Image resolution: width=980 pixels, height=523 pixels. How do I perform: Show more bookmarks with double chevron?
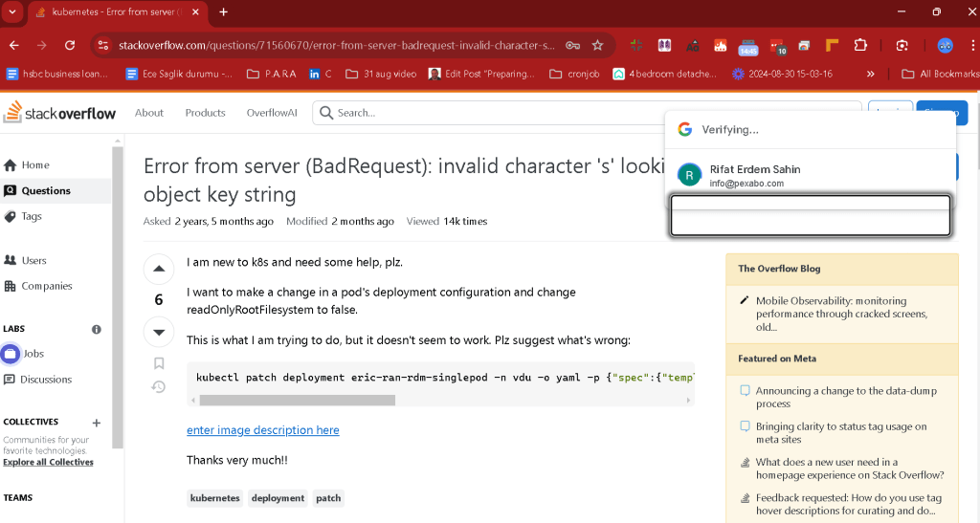coord(870,74)
